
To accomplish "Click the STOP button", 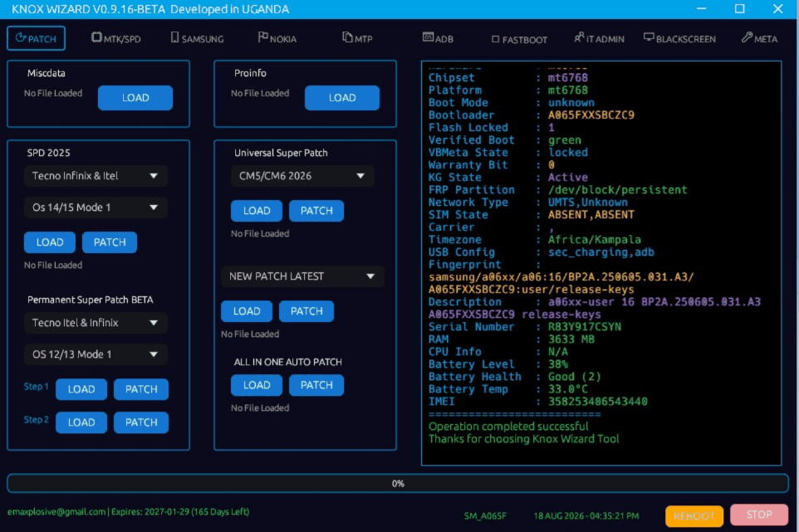I will point(759,515).
